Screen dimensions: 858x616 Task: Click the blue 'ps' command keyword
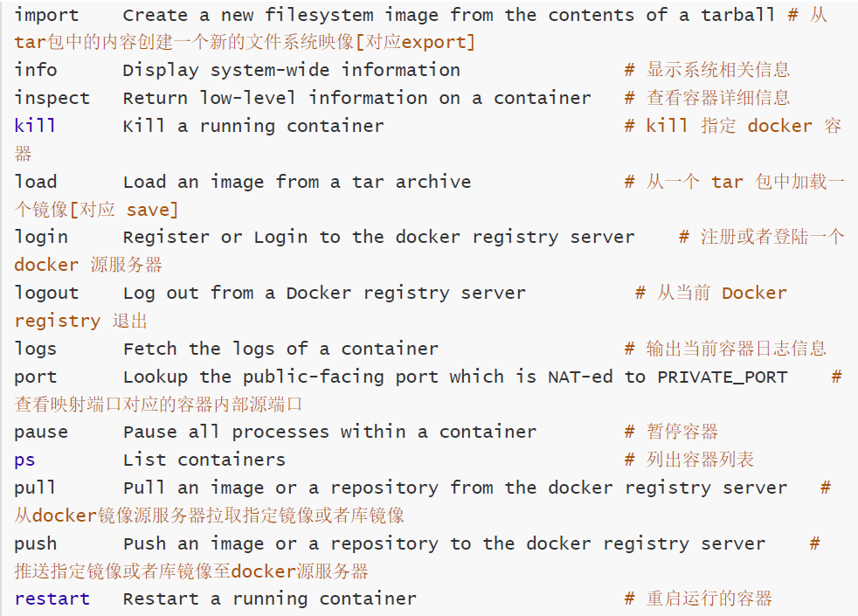pyautogui.click(x=24, y=460)
